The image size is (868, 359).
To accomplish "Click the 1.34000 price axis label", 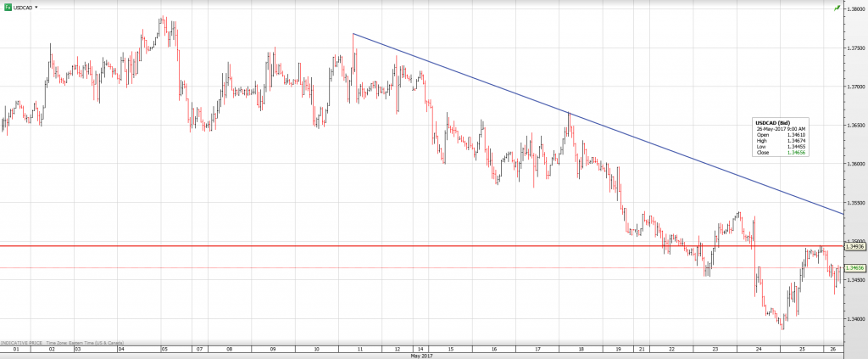I will tap(854, 319).
